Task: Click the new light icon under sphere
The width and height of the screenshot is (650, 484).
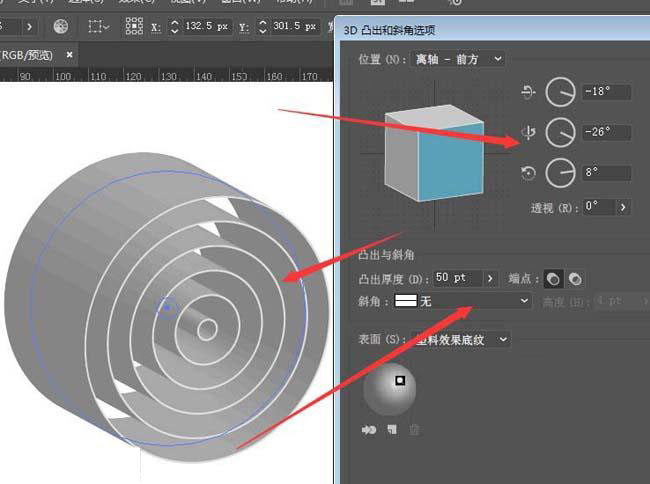Action: coord(392,430)
